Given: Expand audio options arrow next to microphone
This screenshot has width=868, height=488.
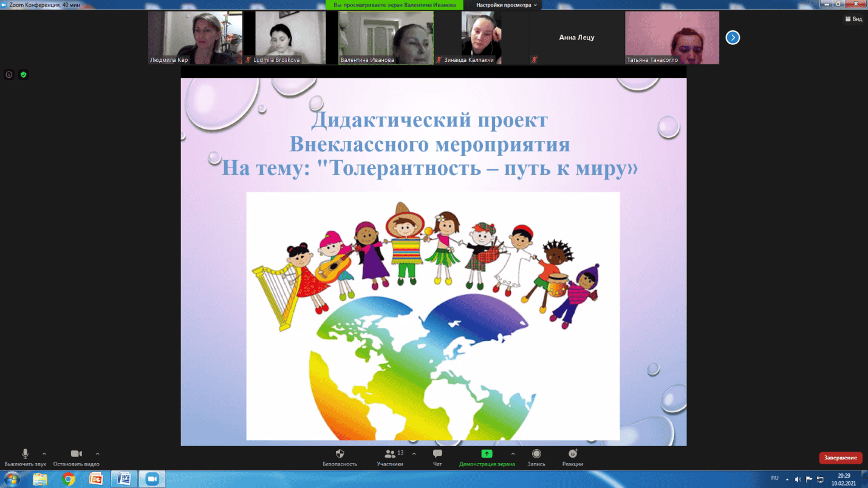Looking at the screenshot, I should (x=44, y=453).
